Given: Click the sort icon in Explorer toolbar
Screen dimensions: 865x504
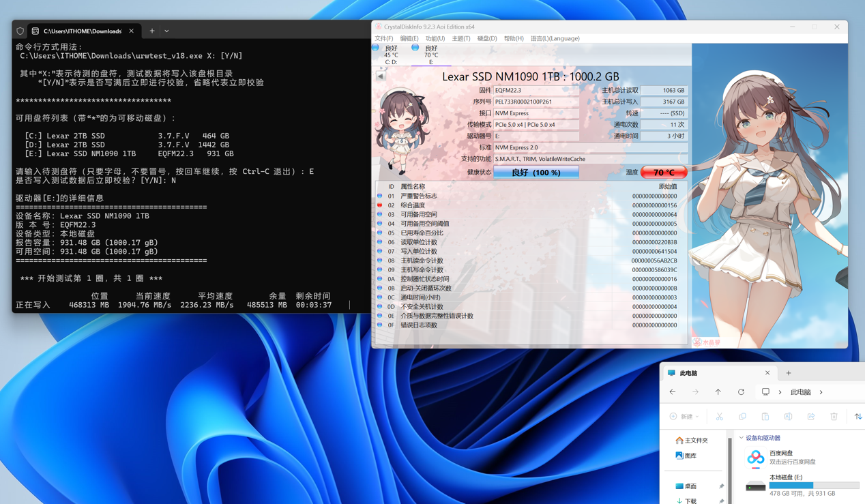Looking at the screenshot, I should pos(857,417).
